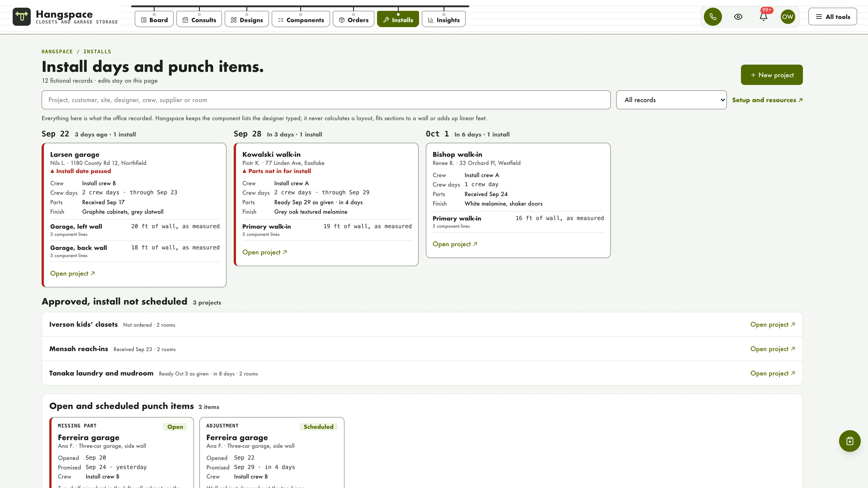This screenshot has height=488, width=868.
Task: Click the floating clipboard add button
Action: [x=849, y=441]
